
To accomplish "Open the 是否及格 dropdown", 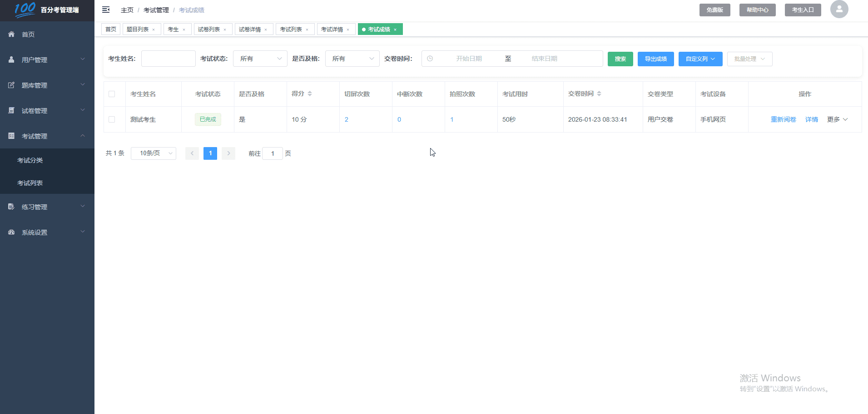I will pos(352,59).
